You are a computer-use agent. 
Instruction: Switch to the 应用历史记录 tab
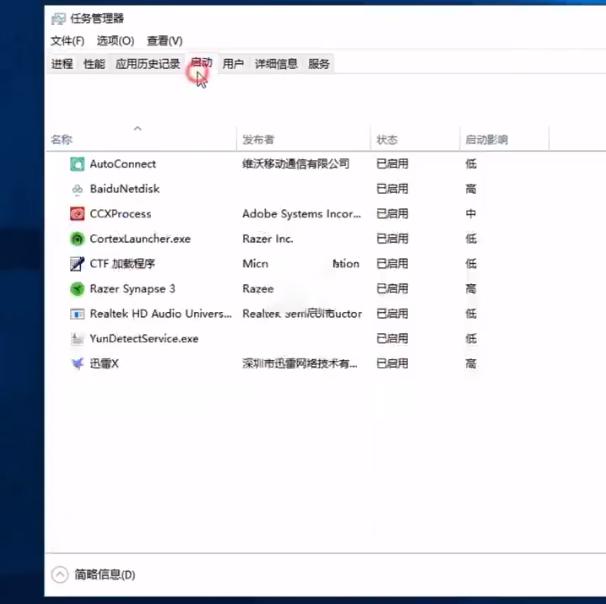tap(148, 64)
